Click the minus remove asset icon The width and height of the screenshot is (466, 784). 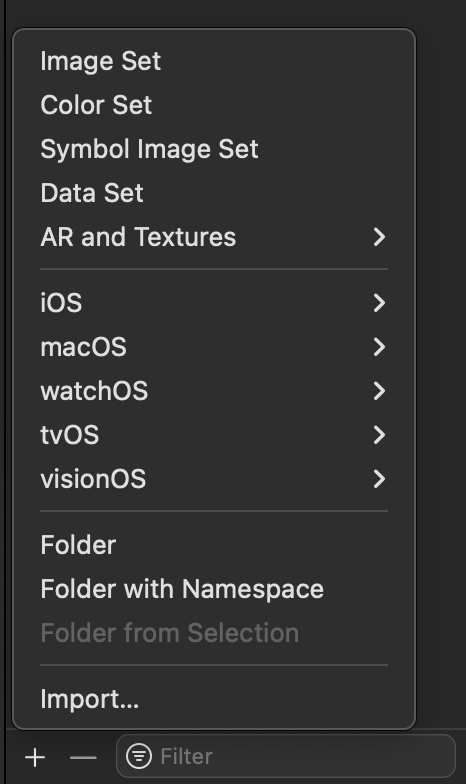coord(83,758)
